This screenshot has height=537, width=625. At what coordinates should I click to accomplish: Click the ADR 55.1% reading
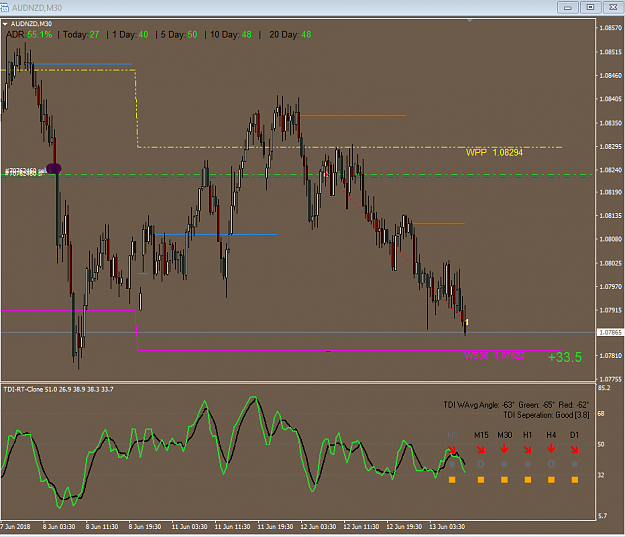[x=29, y=35]
